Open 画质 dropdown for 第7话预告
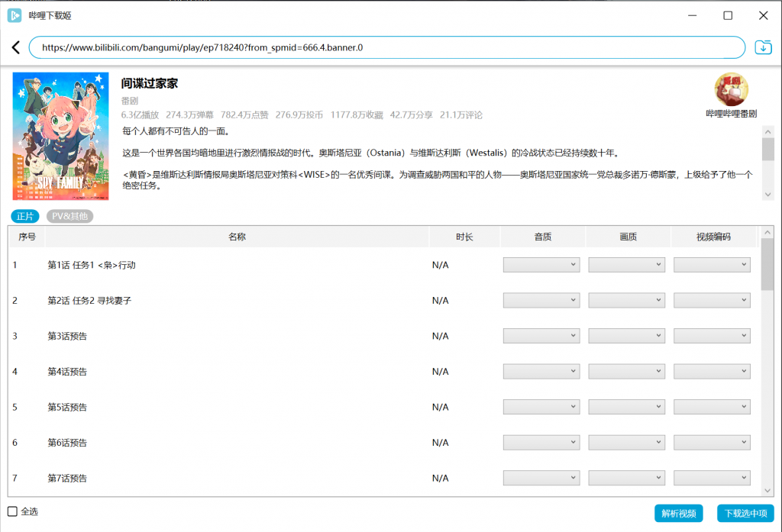Viewport: 782px width, 532px height. (x=626, y=478)
